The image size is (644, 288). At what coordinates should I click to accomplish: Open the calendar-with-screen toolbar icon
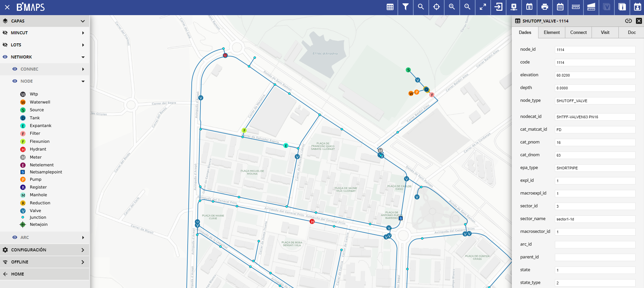pyautogui.click(x=529, y=7)
